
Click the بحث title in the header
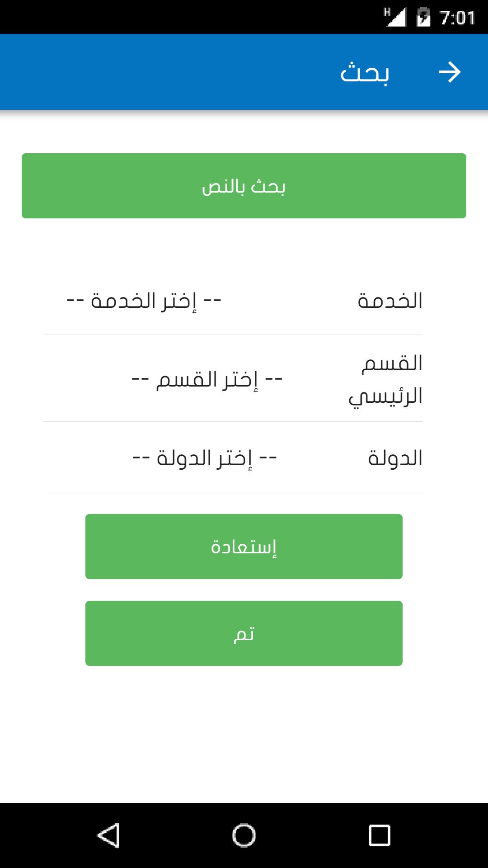click(x=365, y=73)
